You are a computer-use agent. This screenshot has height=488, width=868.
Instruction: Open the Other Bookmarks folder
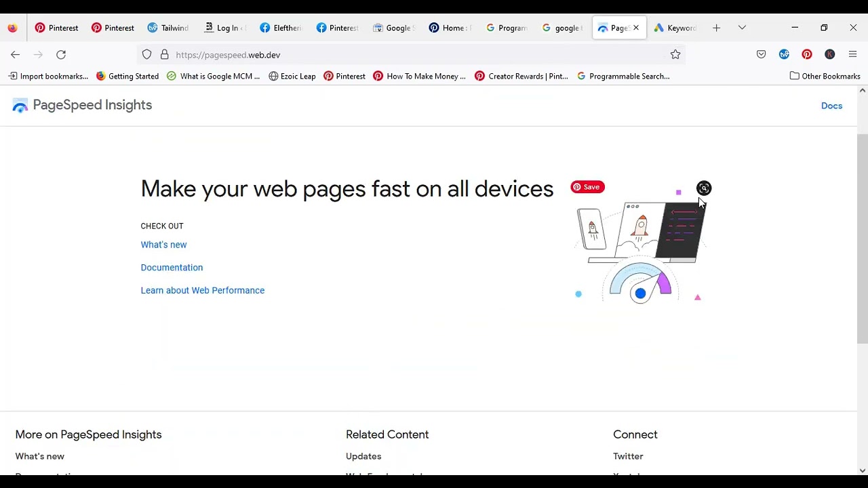tap(825, 76)
